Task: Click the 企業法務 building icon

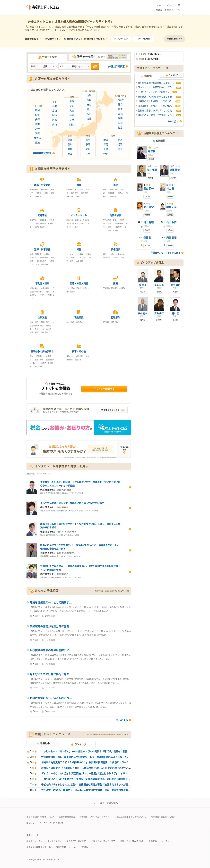Action: [42, 312]
